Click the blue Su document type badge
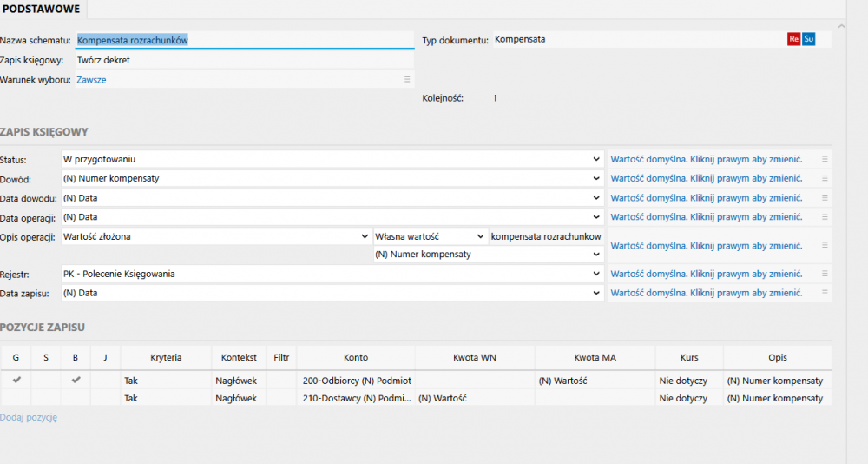 point(808,39)
